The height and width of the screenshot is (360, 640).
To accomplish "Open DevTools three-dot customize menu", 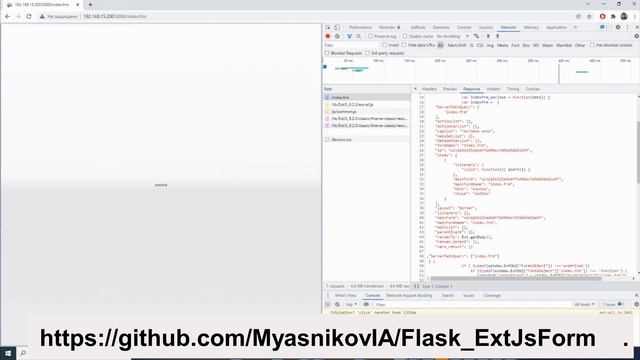I will (x=628, y=27).
